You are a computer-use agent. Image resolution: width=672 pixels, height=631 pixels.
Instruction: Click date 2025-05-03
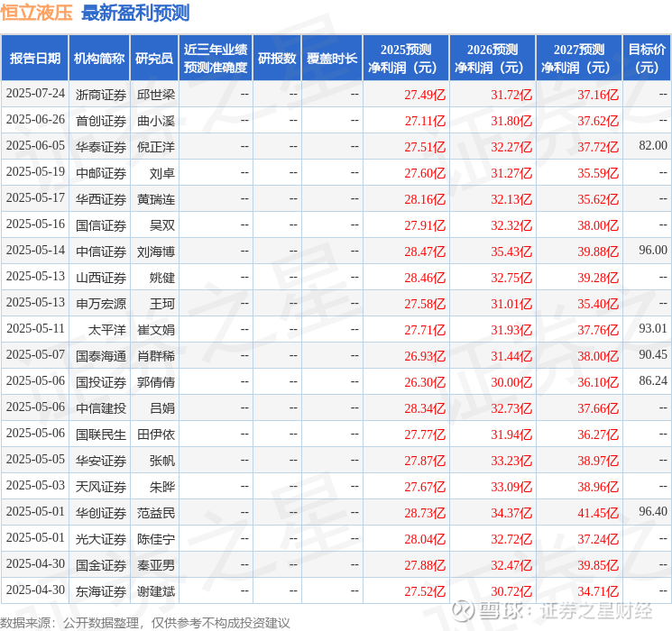[x=35, y=485]
